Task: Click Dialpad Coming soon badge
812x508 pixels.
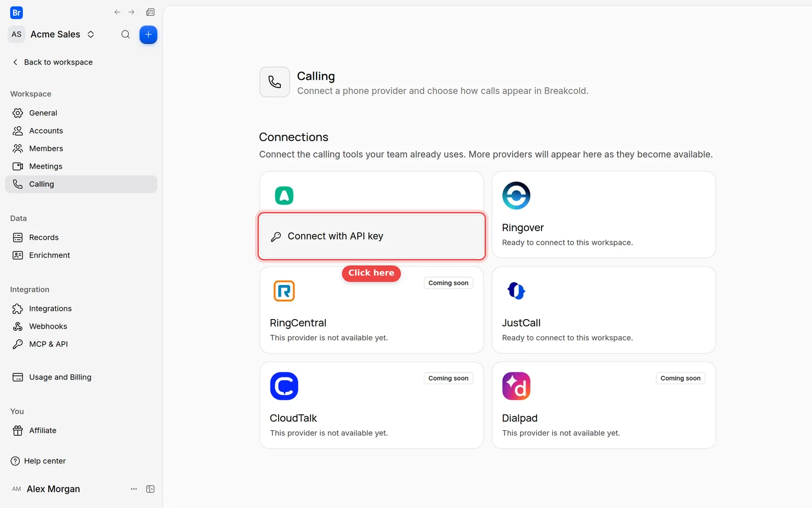Action: tap(680, 378)
